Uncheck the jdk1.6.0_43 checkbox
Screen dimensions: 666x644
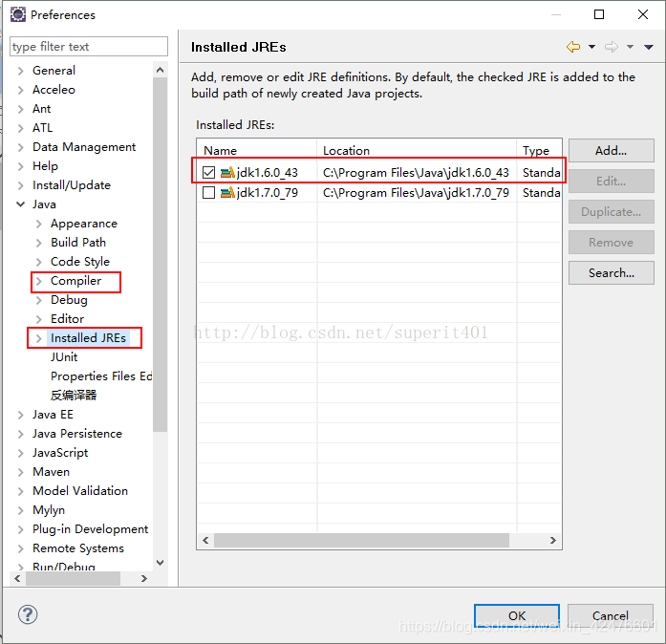(208, 172)
